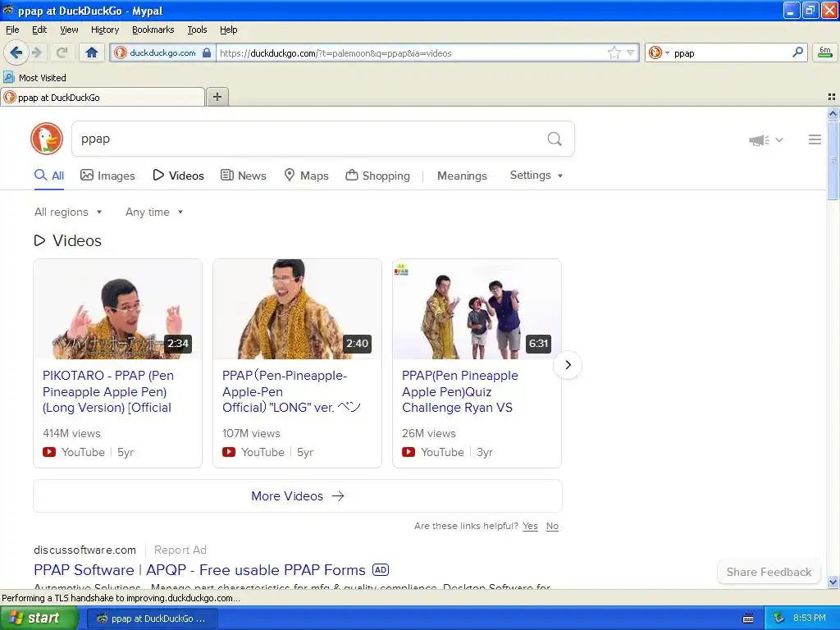The width and height of the screenshot is (840, 630).
Task: Open 'PPAP (Pen-Pineapple-Apple-Pen Official) LONG ver.' title link
Action: pos(292,391)
